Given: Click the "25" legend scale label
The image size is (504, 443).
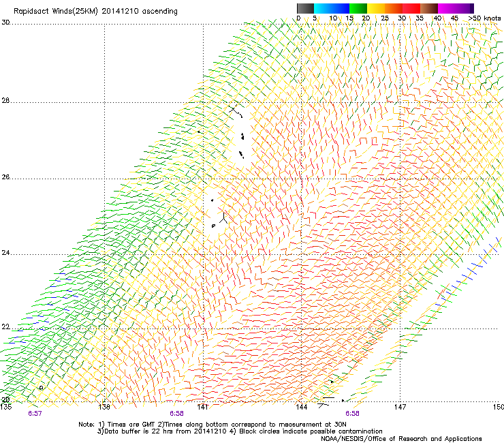Looking at the screenshot, I should 385,18.
